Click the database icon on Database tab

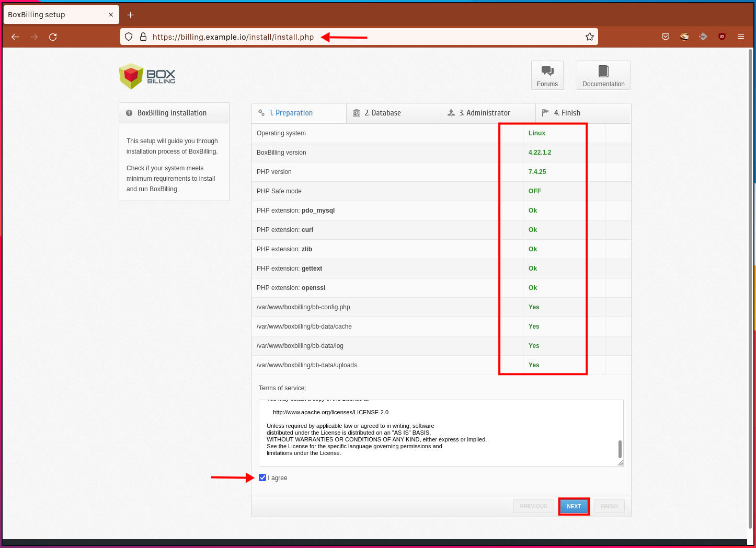(357, 113)
